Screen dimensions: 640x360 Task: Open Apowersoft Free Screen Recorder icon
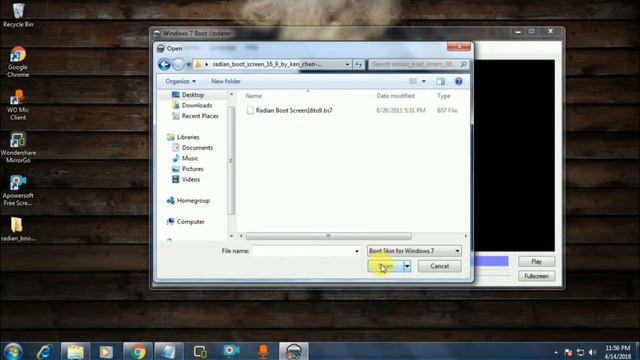pyautogui.click(x=18, y=191)
